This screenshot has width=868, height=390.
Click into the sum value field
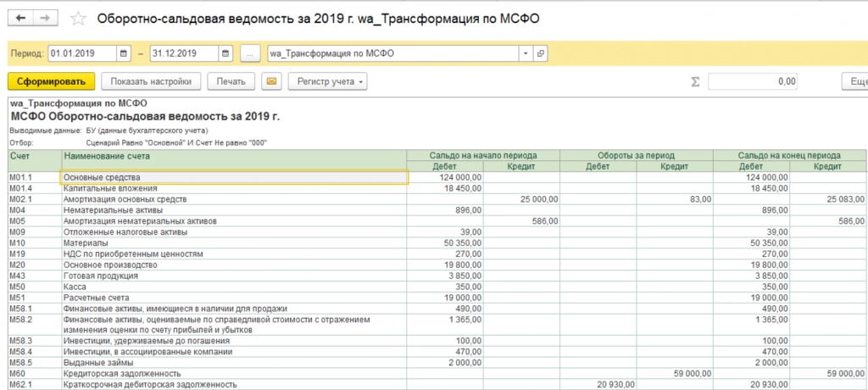[753, 81]
